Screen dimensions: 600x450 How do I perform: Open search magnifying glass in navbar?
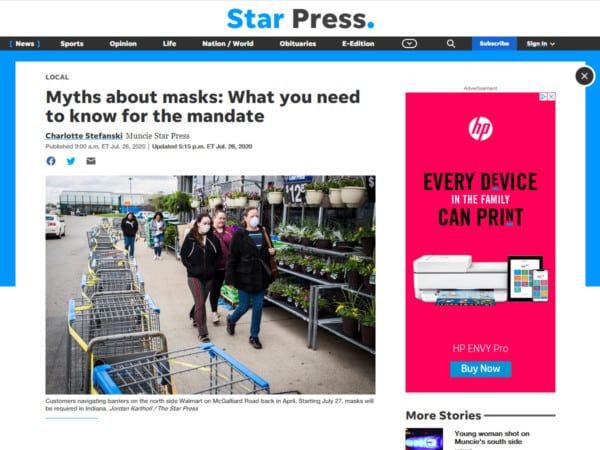[451, 44]
